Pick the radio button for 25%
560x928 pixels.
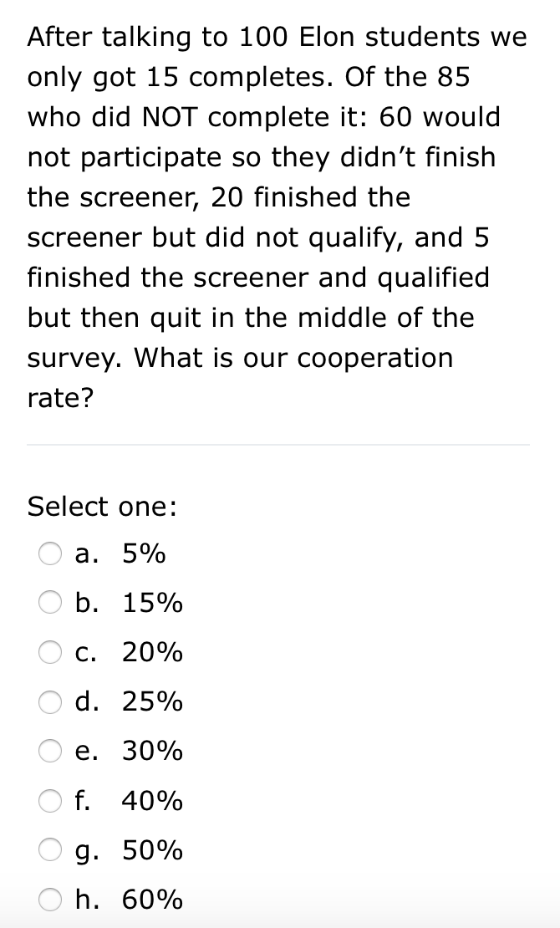[51, 702]
